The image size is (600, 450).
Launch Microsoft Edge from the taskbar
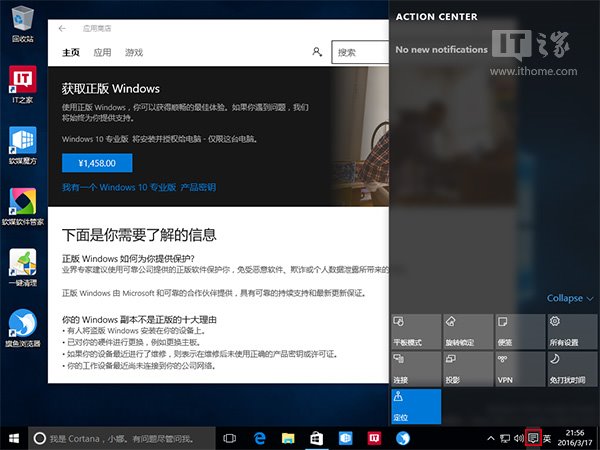pyautogui.click(x=259, y=439)
